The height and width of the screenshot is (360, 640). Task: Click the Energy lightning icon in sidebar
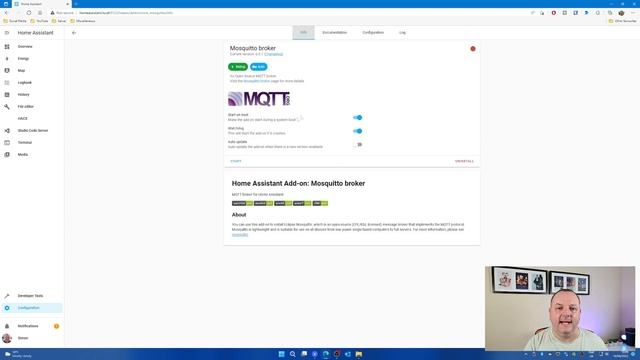point(7,59)
